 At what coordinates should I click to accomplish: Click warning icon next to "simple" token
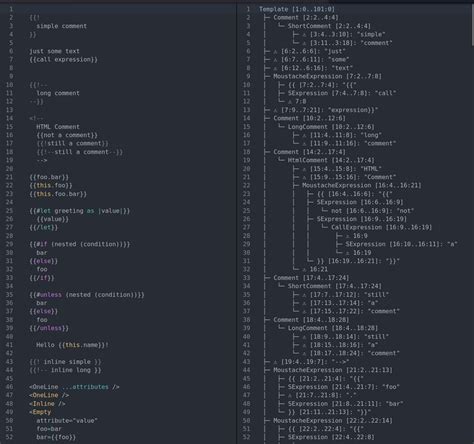[x=304, y=35]
